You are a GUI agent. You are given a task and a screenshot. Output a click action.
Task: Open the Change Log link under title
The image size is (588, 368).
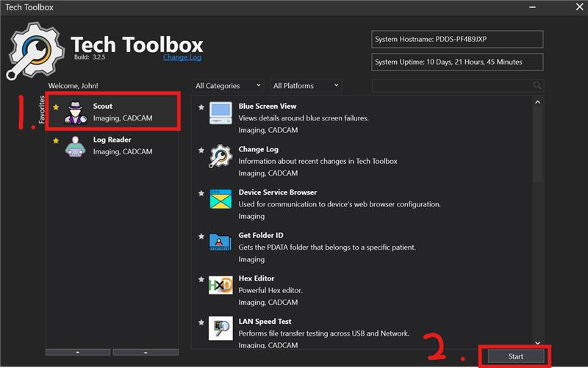click(182, 57)
